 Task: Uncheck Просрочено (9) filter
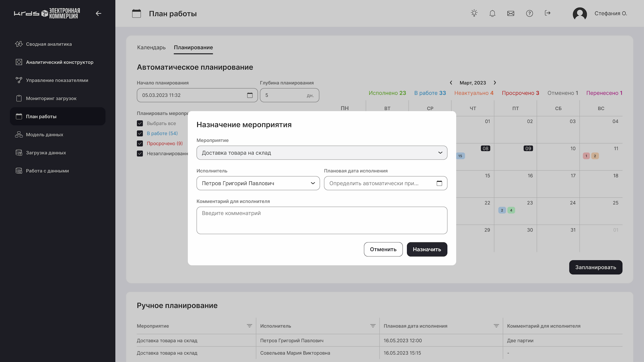click(x=140, y=143)
